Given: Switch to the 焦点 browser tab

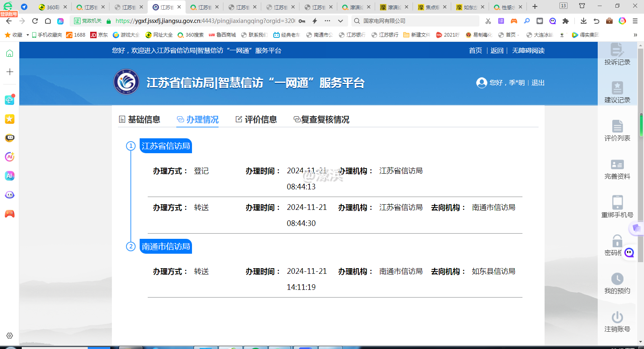Looking at the screenshot, I should click(x=432, y=7).
